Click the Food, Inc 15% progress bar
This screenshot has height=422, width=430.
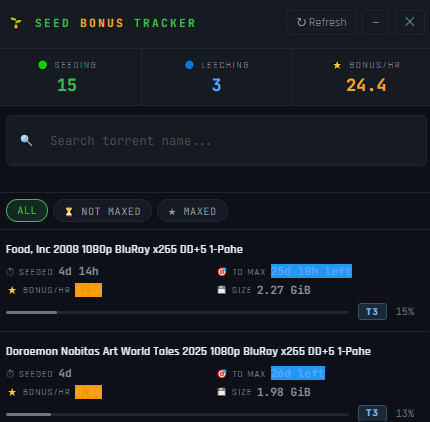(177, 312)
